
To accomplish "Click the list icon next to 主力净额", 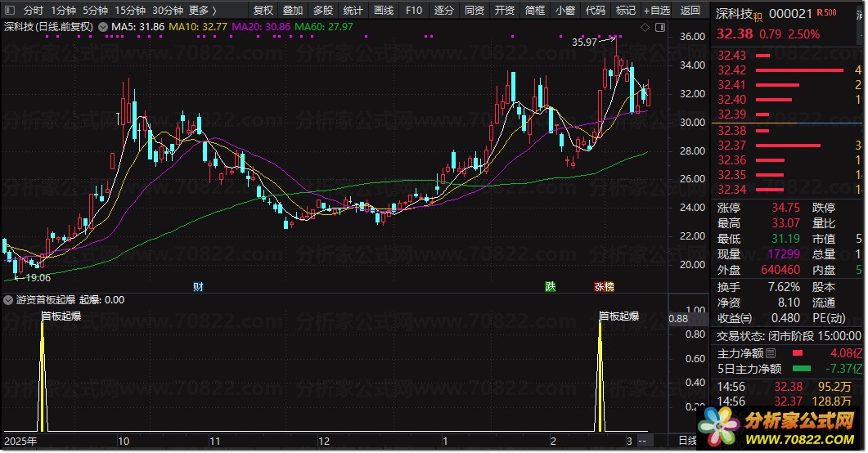I will (x=771, y=353).
